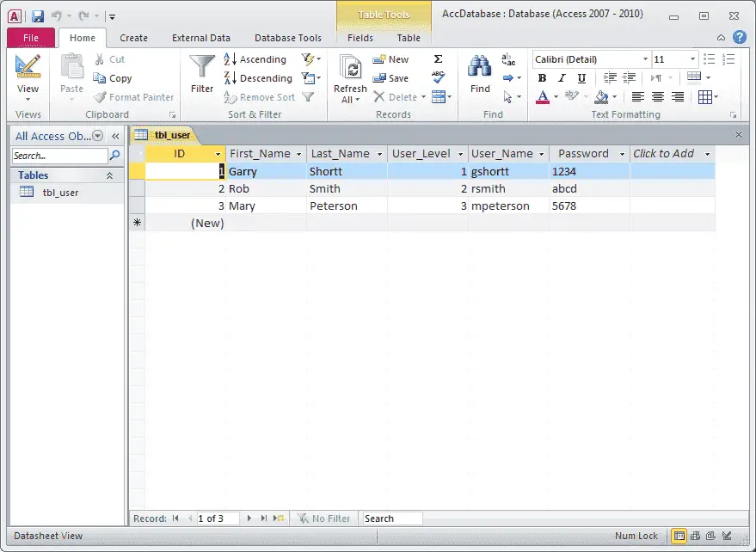Open the File tab
756x552 pixels.
click(x=31, y=38)
